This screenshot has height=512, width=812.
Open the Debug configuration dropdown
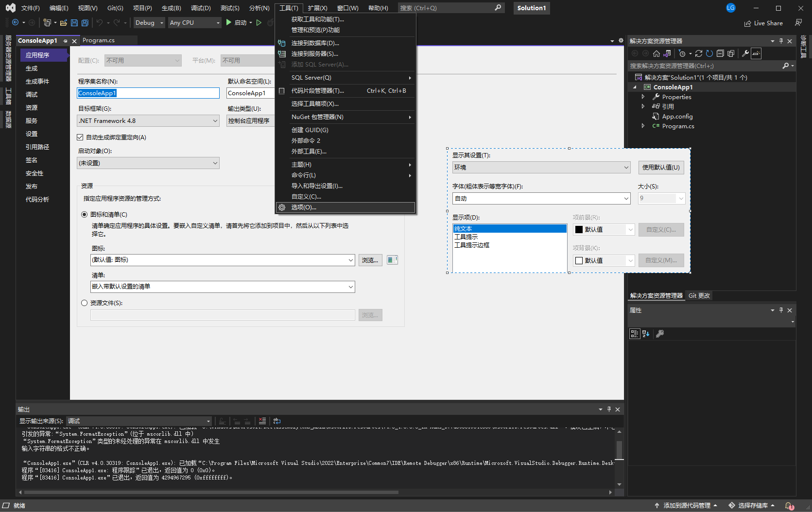[149, 23]
